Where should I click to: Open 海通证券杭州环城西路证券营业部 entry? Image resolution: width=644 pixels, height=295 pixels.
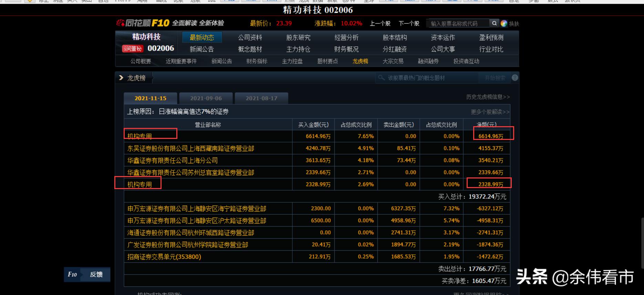tap(191, 233)
